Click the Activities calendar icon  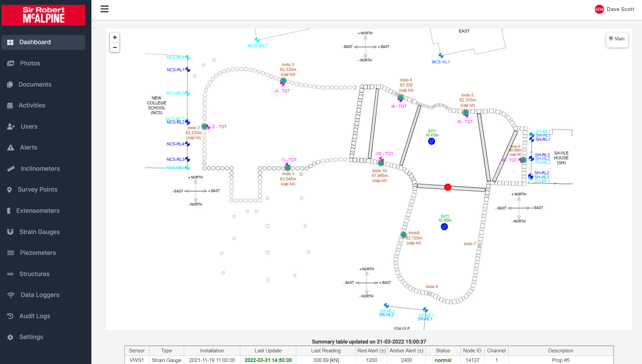[x=10, y=105]
